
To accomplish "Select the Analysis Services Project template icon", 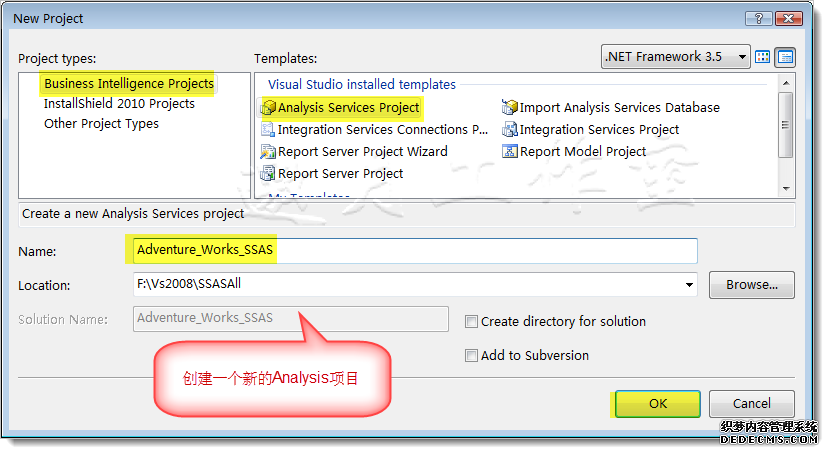I will (x=268, y=107).
